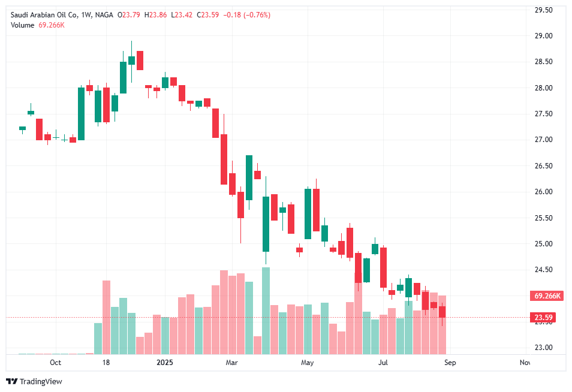Screen dimensions: 572x392
Task: Click the Volume indicator legend label
Action: tap(22, 25)
